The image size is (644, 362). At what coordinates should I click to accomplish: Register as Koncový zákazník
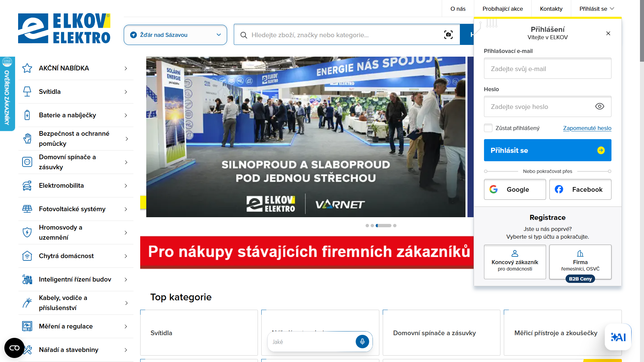click(515, 262)
